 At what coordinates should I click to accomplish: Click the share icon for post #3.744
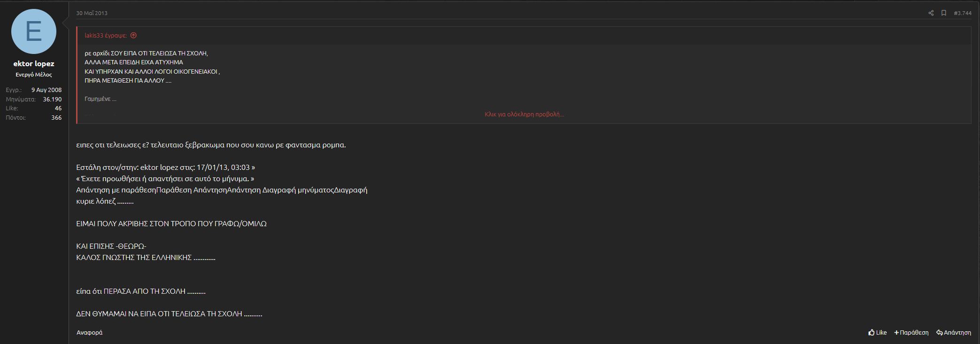[931, 13]
